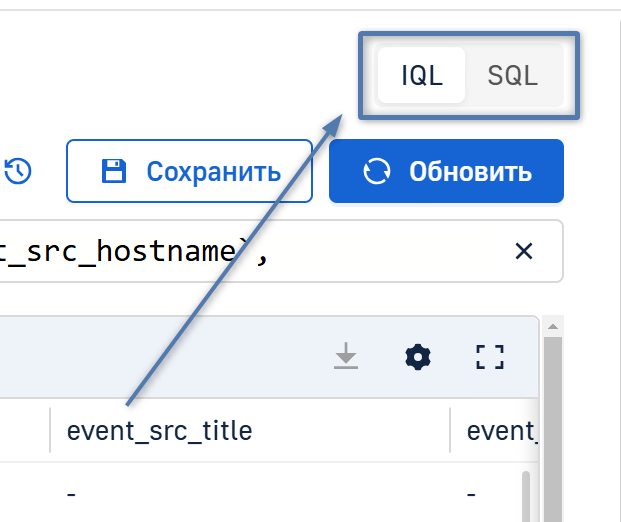Click the outer vertical scrollbar track

coord(552,430)
